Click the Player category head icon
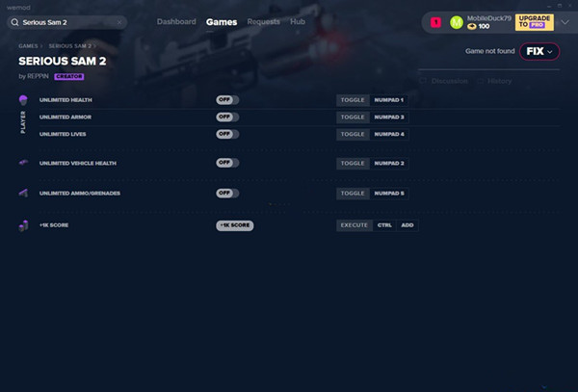 click(23, 100)
